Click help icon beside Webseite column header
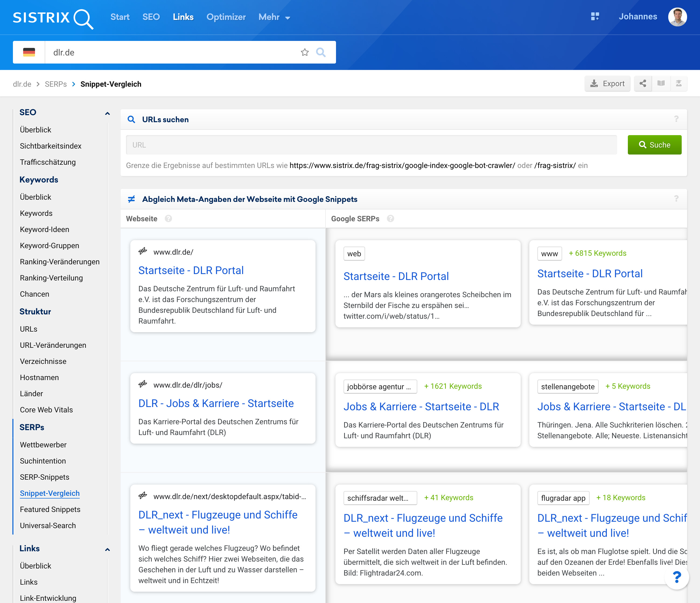This screenshot has height=603, width=700. (168, 219)
